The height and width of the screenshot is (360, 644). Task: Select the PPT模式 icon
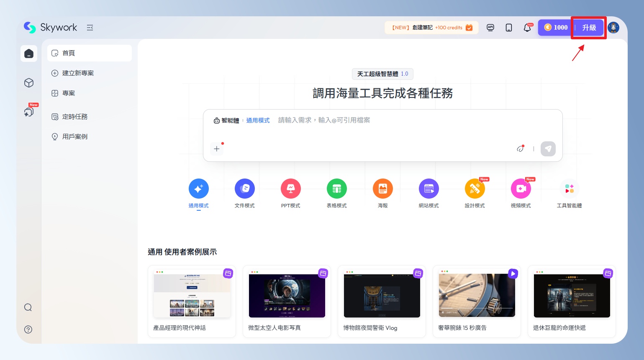pos(290,189)
